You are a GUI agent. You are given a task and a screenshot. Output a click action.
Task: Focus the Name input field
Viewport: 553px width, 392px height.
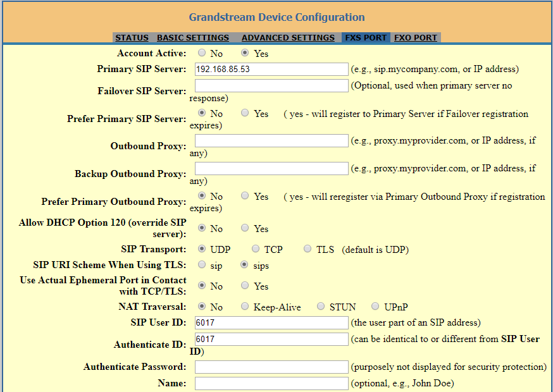click(x=271, y=384)
